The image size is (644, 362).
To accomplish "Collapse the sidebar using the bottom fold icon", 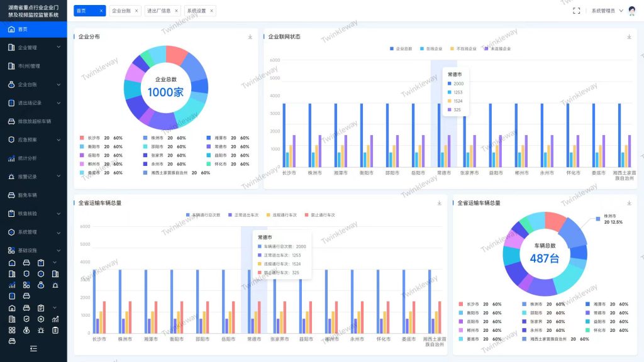I will (x=33, y=348).
